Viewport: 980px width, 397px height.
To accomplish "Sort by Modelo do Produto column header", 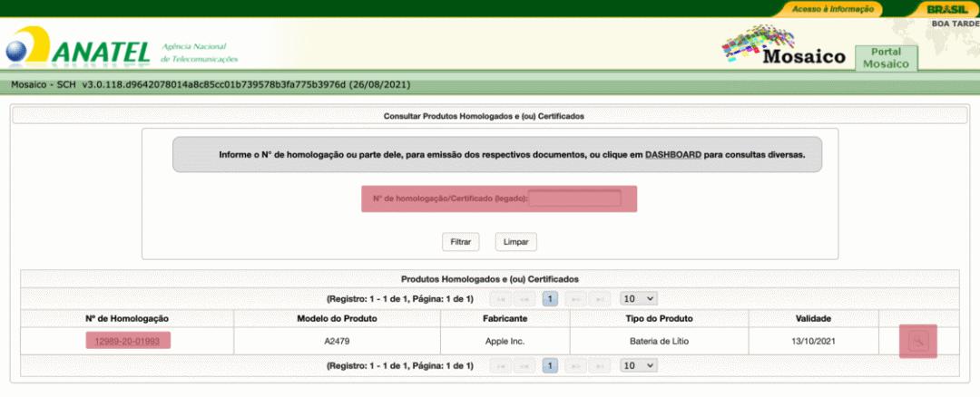I will tap(337, 318).
